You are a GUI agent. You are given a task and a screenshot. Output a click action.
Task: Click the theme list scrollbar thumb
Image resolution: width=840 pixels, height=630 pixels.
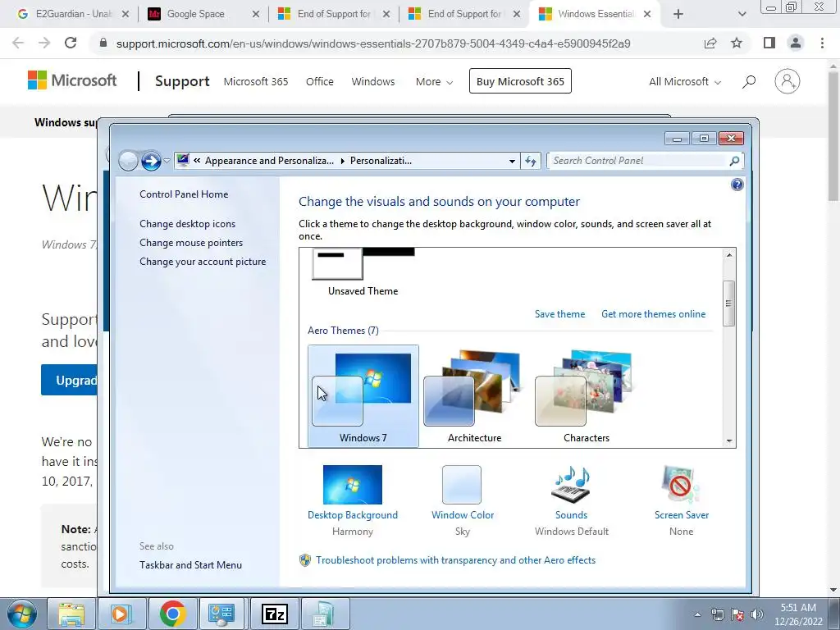pos(728,304)
